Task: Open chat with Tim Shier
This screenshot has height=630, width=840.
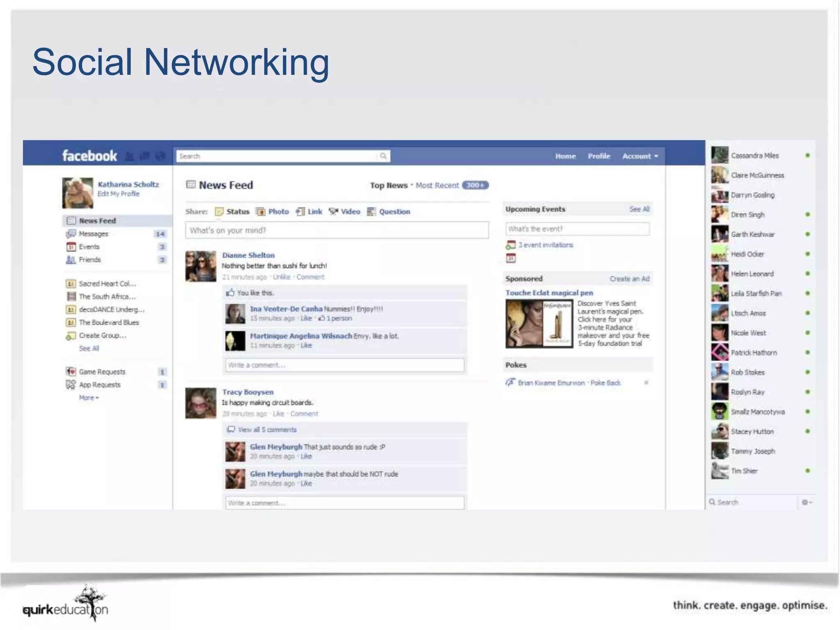Action: [761, 471]
